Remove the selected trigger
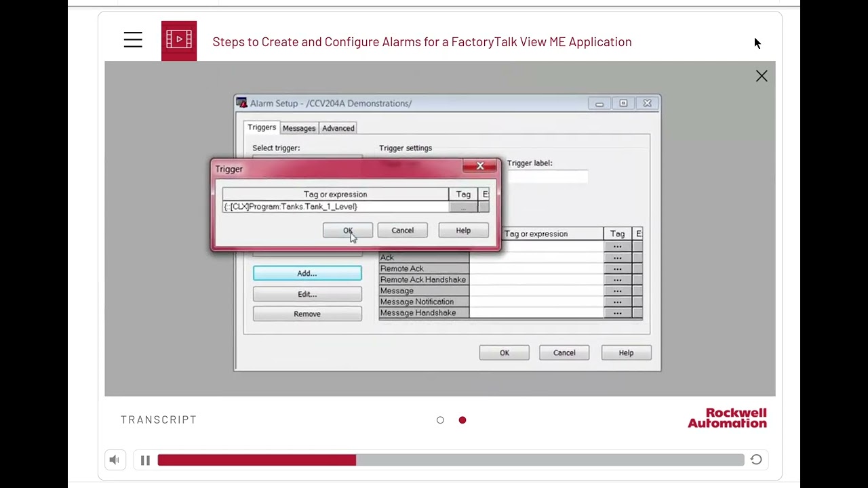 click(x=307, y=314)
